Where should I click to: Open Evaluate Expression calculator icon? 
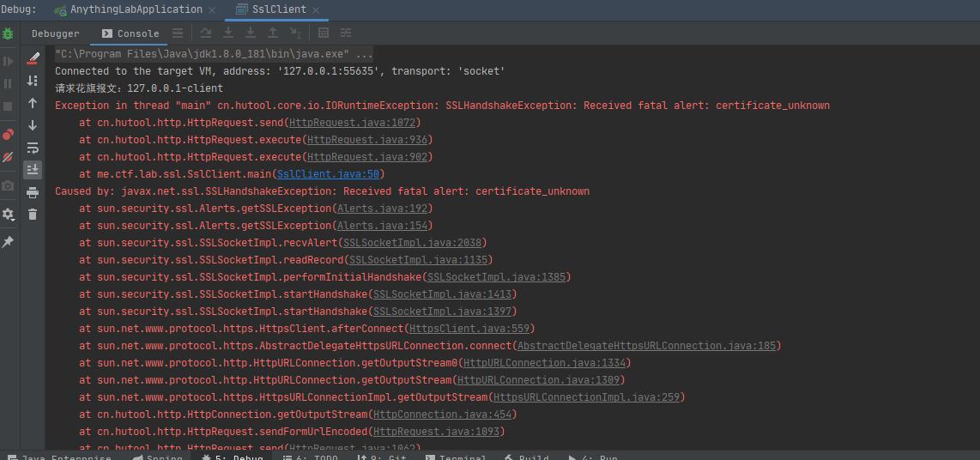coord(324,33)
